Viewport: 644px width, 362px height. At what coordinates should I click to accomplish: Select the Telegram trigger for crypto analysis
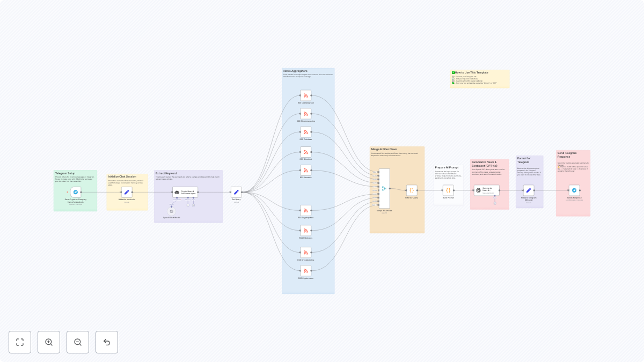[x=76, y=192]
